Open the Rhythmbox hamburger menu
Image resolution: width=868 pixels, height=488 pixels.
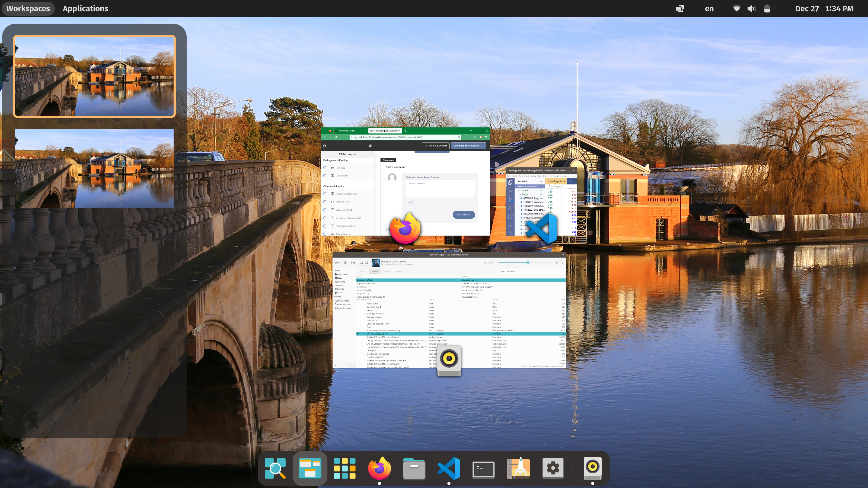click(x=562, y=263)
